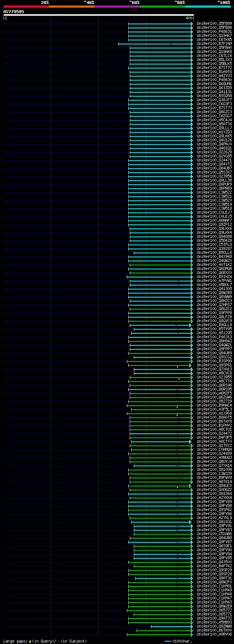Select label UniRef100_Q5S3X7
Image resolution: width=234 pixels, height=644 pixels.
(x=214, y=172)
